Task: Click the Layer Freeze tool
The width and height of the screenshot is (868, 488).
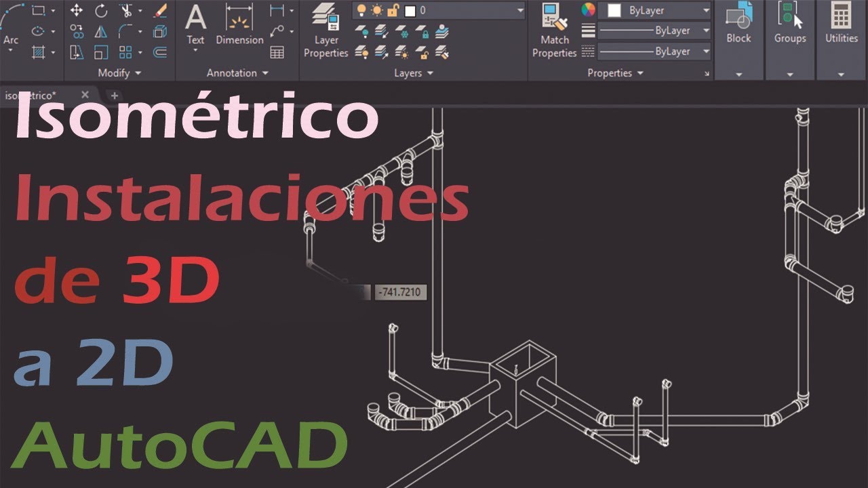Action: click(402, 31)
